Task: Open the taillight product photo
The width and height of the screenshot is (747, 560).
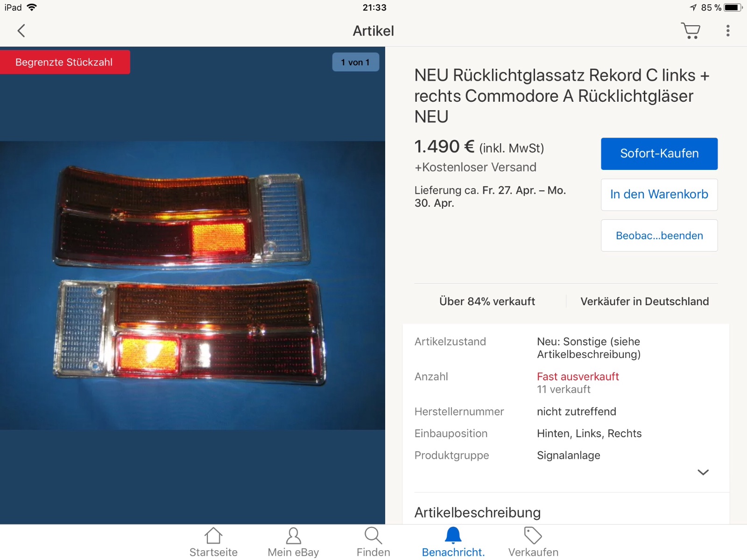Action: (192, 285)
